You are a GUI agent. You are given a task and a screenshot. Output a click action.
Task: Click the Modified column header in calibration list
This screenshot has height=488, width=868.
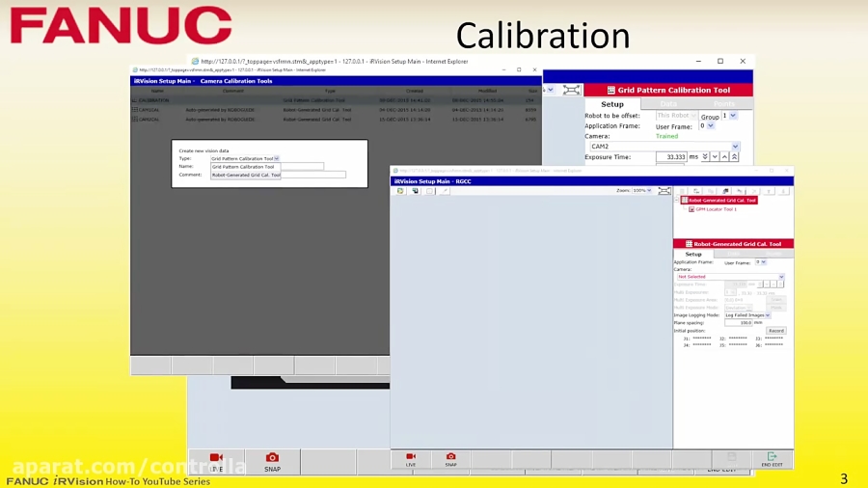(x=487, y=91)
